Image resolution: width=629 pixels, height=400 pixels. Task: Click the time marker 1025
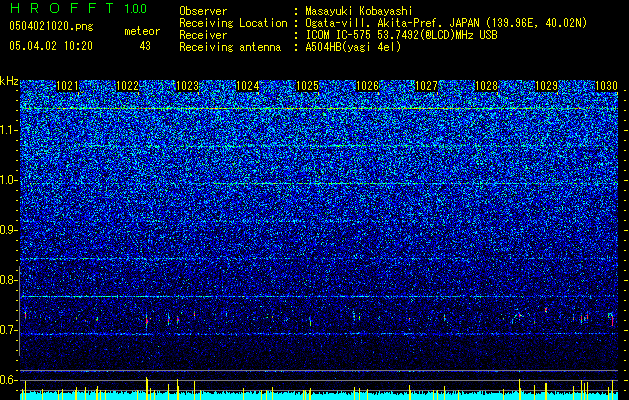307,86
